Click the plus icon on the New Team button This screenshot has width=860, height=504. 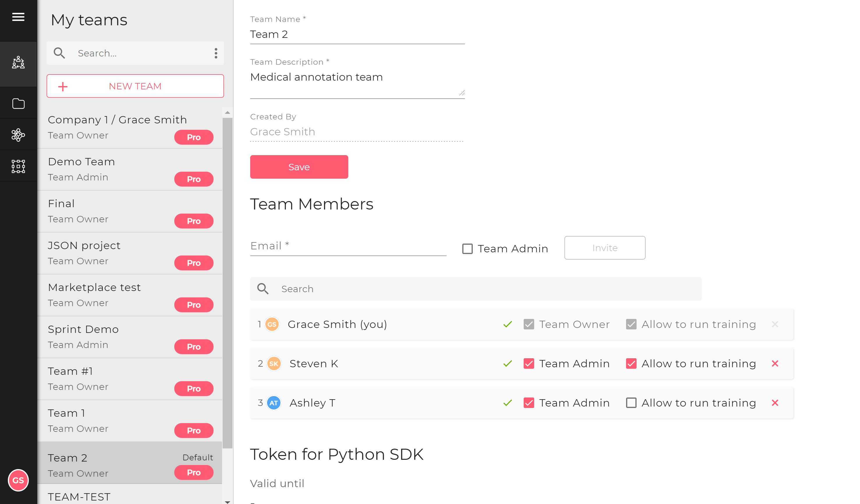point(63,86)
